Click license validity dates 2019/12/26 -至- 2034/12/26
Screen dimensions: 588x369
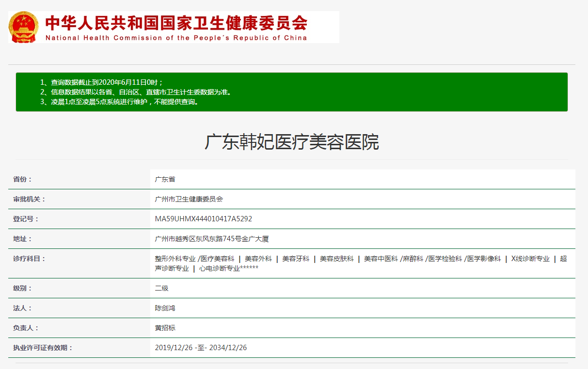point(201,348)
